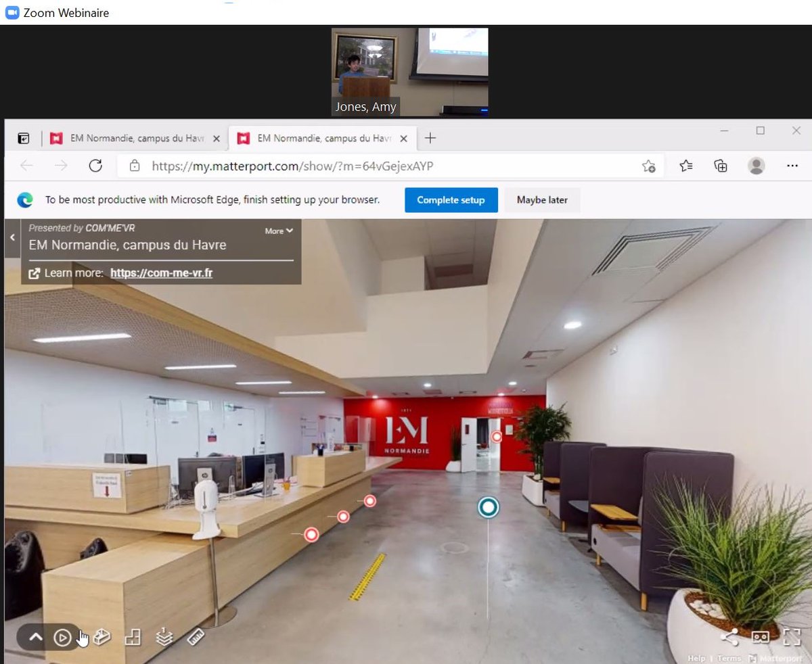Close the inactive EM Normandie tab
This screenshot has height=664, width=812.
pyautogui.click(x=216, y=139)
